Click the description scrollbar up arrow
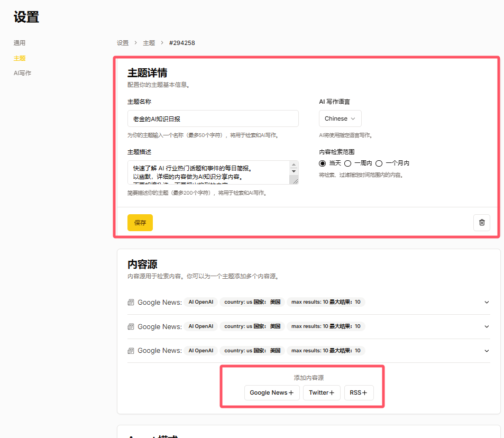This screenshot has height=438, width=504. 294,165
